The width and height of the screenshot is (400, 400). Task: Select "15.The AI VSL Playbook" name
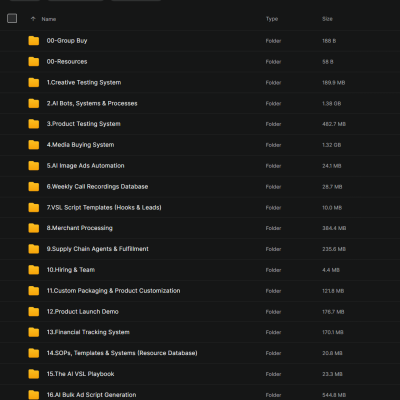tap(80, 374)
